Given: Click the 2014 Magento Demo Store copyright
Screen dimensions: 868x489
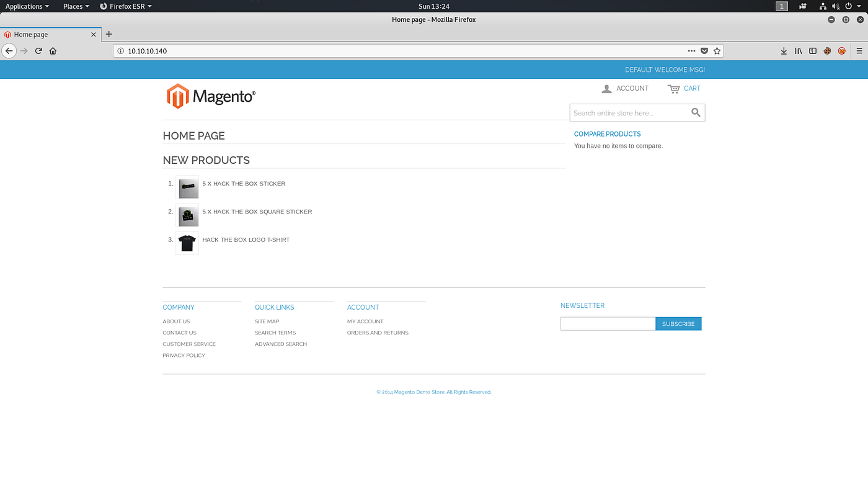Looking at the screenshot, I should [x=434, y=392].
